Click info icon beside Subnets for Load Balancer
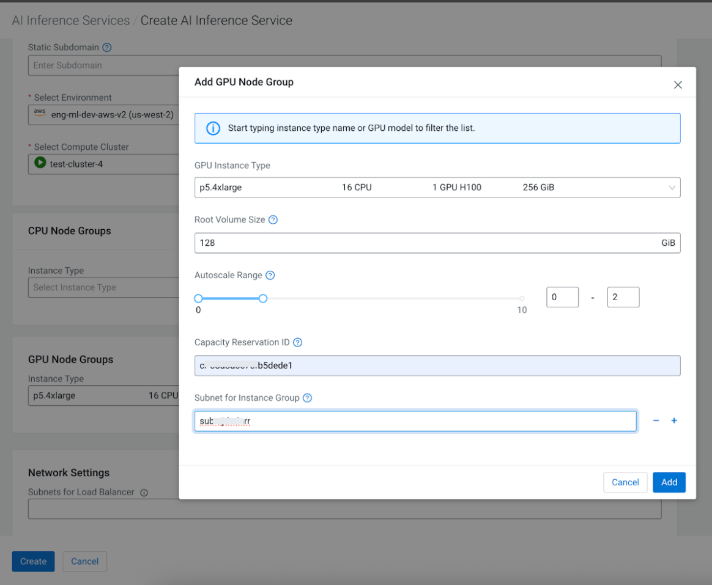This screenshot has width=712, height=588. (x=144, y=493)
